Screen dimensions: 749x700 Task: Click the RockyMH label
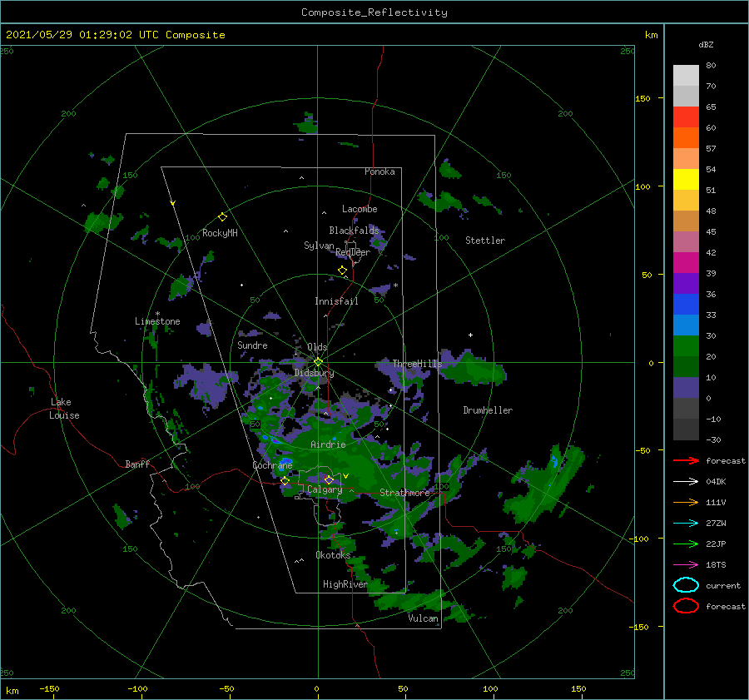[220, 233]
